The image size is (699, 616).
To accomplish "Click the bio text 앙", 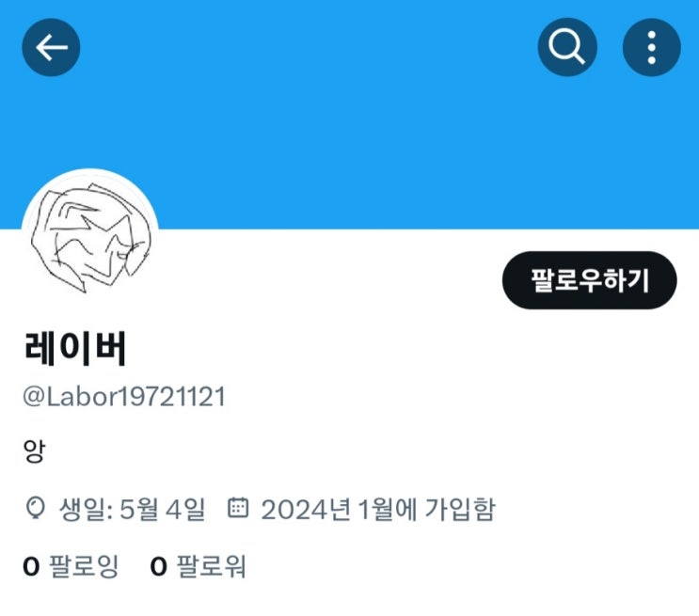I will pyautogui.click(x=34, y=450).
